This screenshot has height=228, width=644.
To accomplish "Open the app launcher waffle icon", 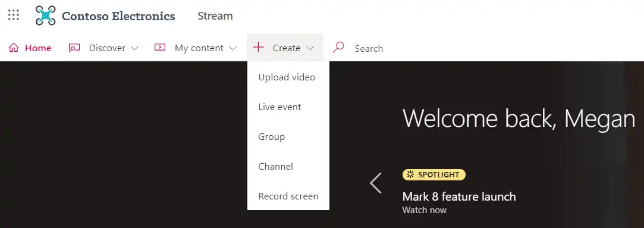I will tap(14, 15).
